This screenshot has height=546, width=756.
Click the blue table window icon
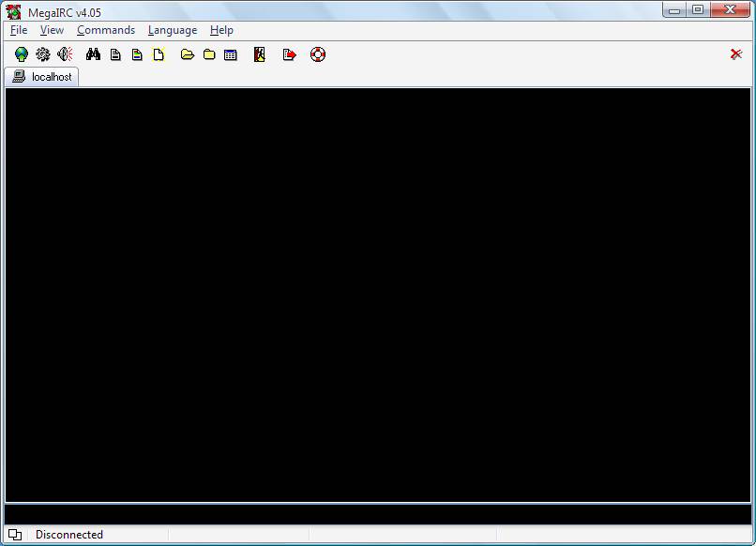click(x=231, y=55)
